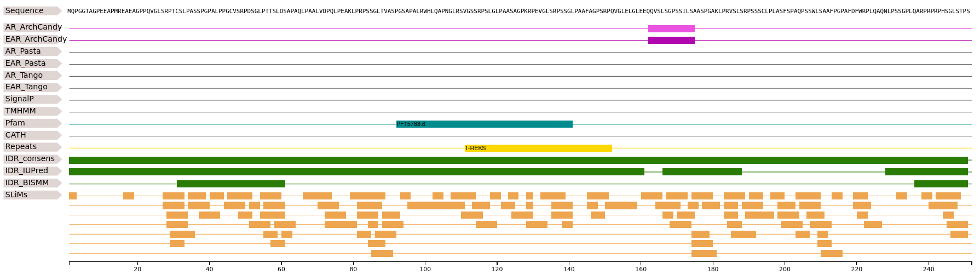Click the 160 axis tick label
The width and height of the screenshot is (980, 280).
point(641,269)
